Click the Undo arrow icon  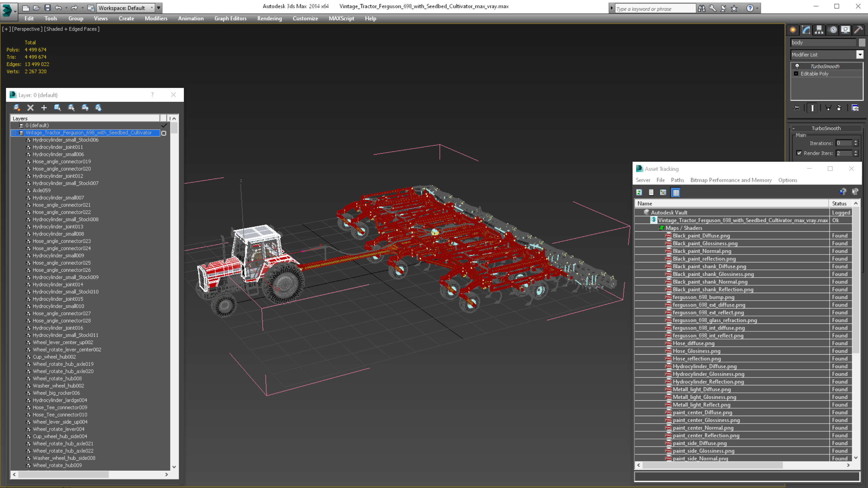click(x=59, y=8)
